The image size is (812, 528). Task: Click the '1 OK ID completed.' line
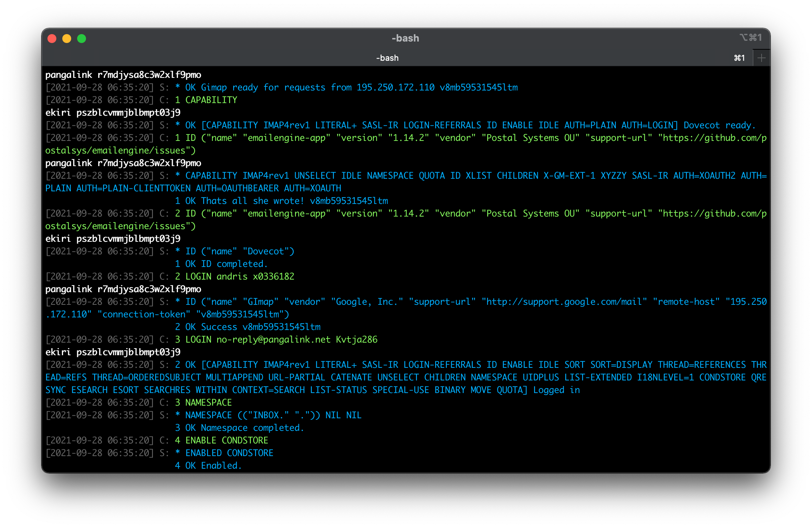click(x=221, y=264)
